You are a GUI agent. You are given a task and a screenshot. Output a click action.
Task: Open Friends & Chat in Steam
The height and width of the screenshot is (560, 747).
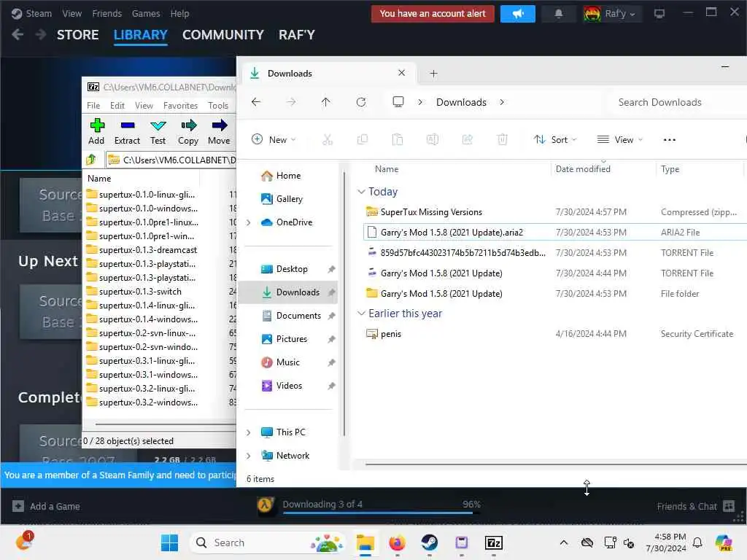[x=695, y=506]
